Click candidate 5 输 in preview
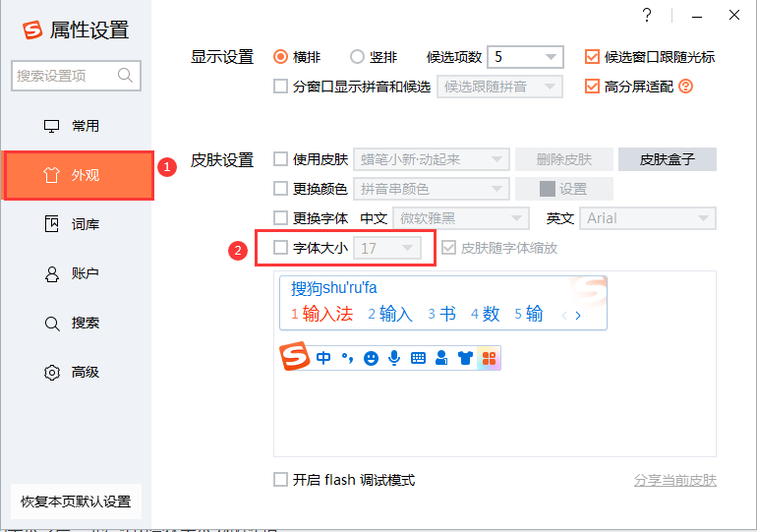Screen dimensions: 757x532 [529, 315]
